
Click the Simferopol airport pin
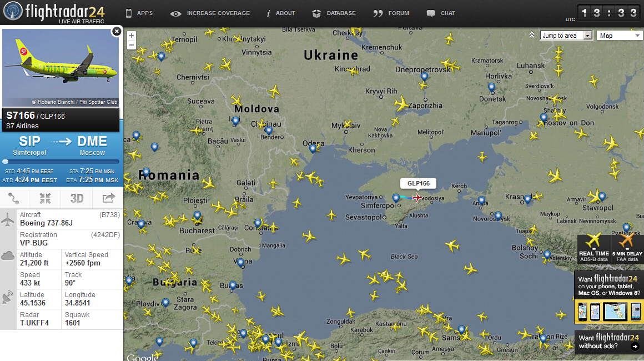(396, 198)
